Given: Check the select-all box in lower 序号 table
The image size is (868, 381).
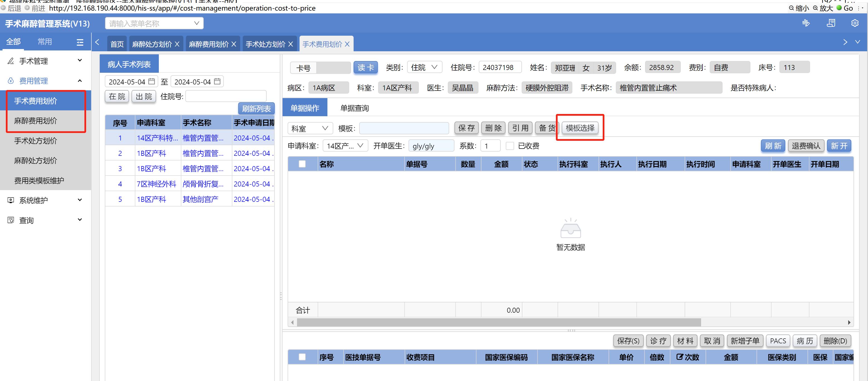Looking at the screenshot, I should pyautogui.click(x=302, y=357).
